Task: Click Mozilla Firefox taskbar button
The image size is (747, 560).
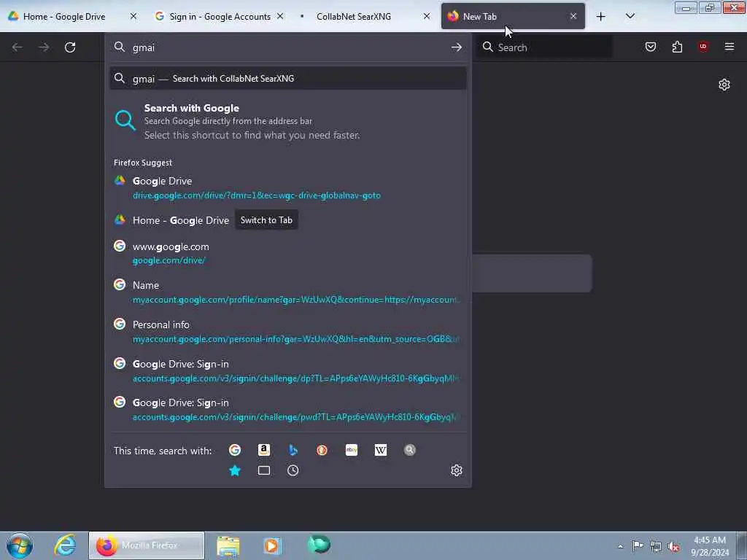Action: point(147,545)
